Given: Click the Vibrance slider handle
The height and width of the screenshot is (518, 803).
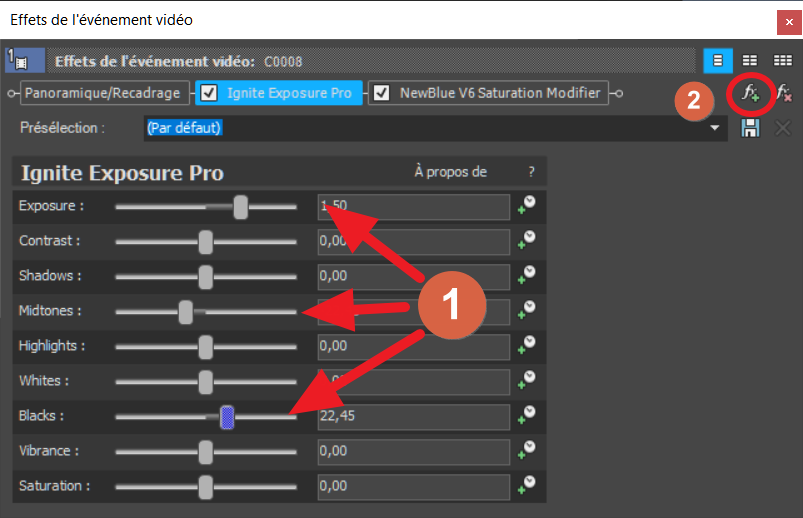Looking at the screenshot, I should [206, 452].
